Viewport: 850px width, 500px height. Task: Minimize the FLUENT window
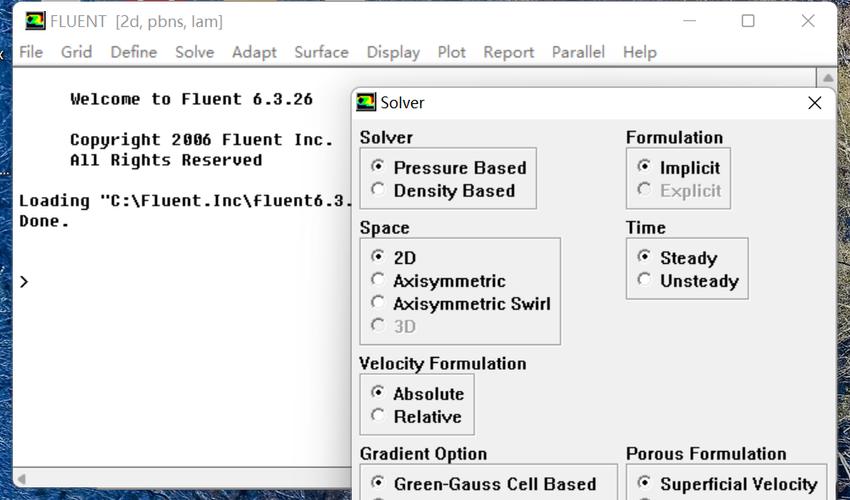point(690,21)
